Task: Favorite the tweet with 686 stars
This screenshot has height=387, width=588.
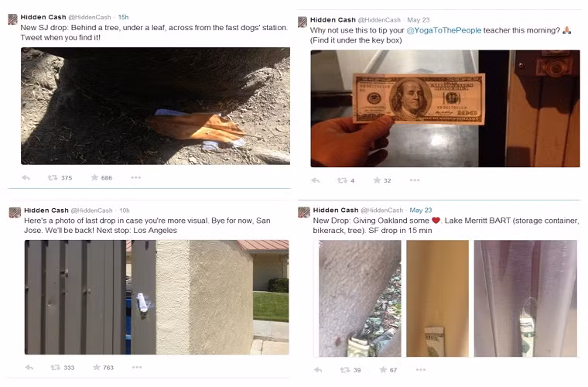Action: coord(94,177)
